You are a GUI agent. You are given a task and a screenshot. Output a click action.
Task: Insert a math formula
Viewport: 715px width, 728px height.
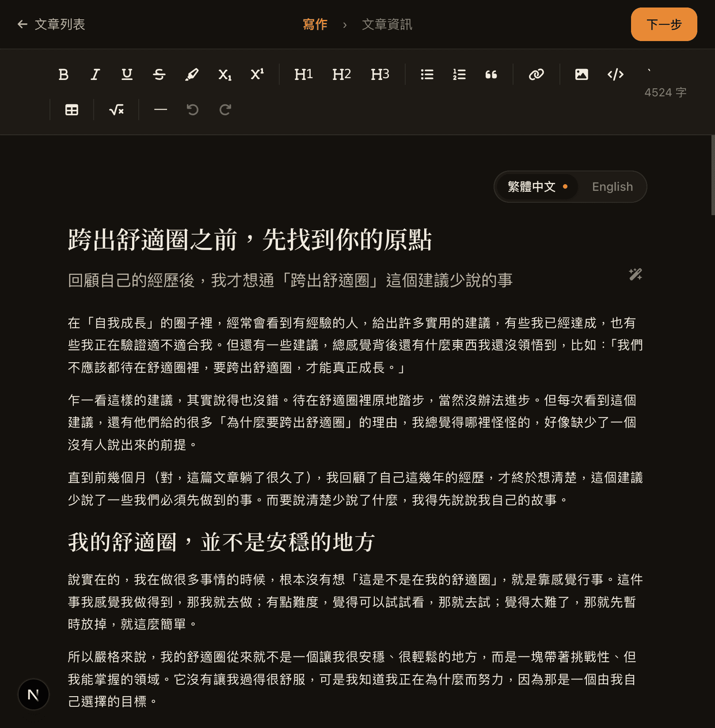point(116,110)
